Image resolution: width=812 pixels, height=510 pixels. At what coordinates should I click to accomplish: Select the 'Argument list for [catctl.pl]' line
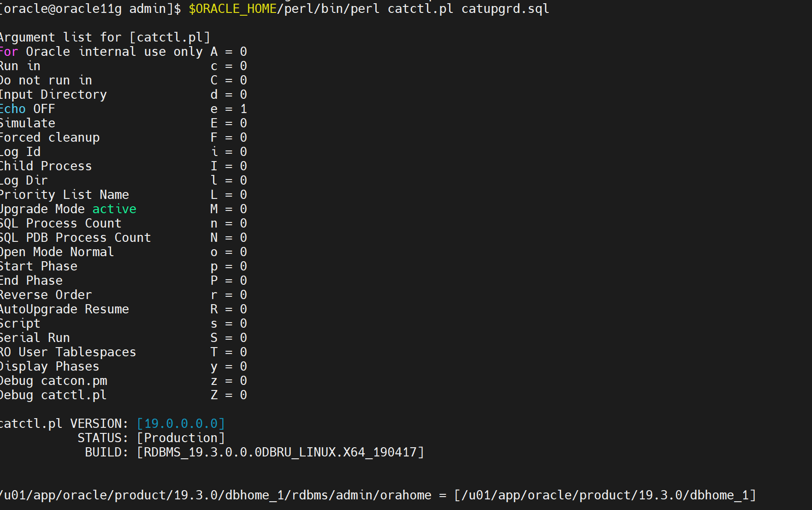(x=105, y=37)
